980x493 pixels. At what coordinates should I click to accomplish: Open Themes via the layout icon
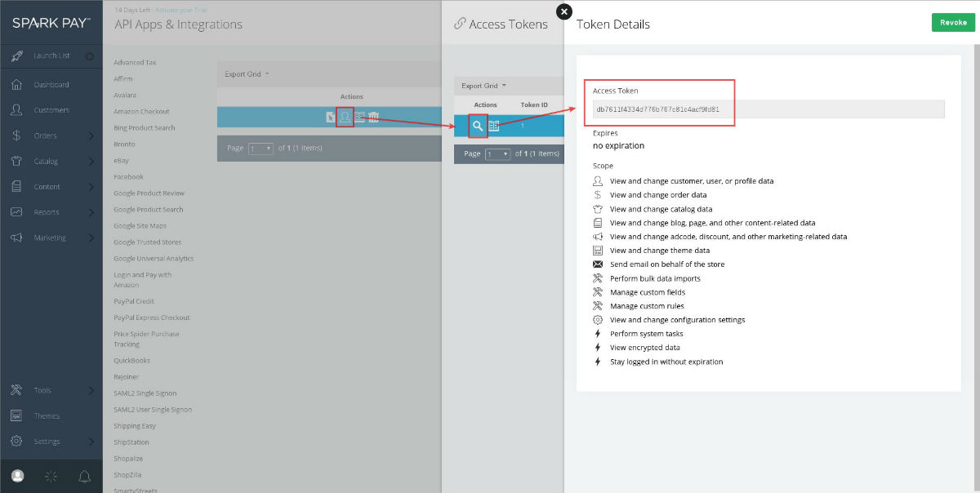(x=17, y=416)
